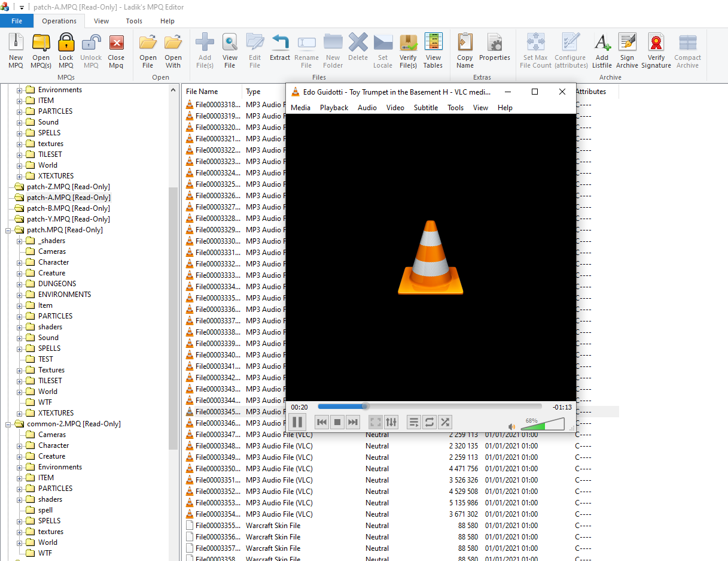Expand the _shaders folder node
Viewport: 728px width, 561px height.
click(20, 241)
